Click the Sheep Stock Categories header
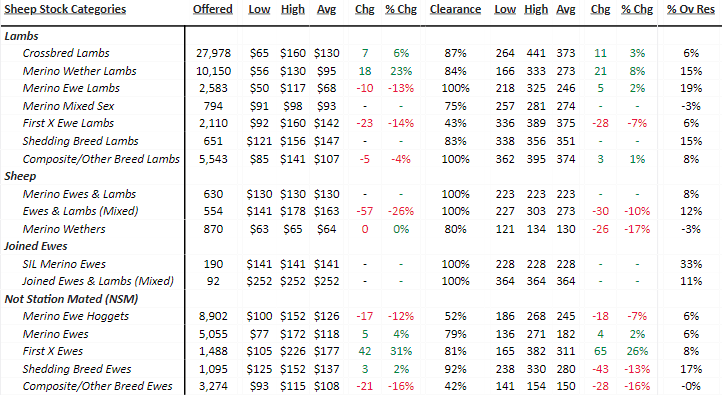 point(65,9)
